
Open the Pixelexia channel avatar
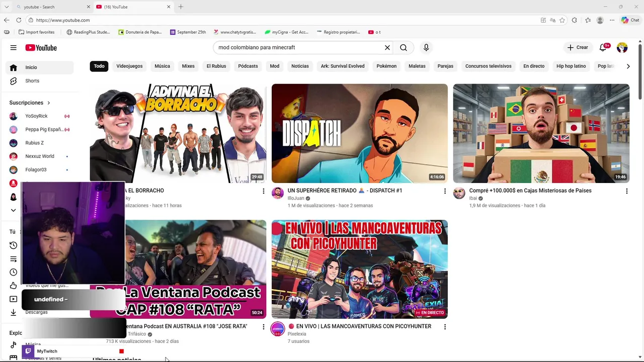point(278,329)
